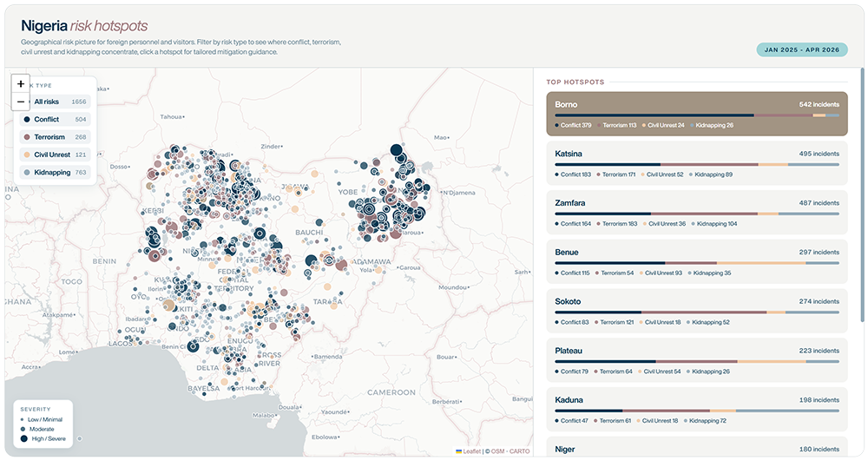Filter map by Terrorism risk
This screenshot has height=467, width=868.
(56, 137)
